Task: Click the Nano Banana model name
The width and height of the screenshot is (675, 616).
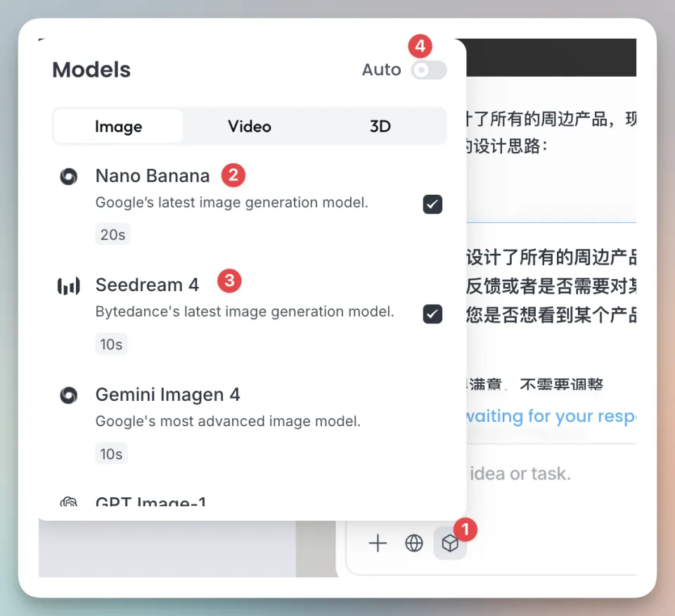Action: tap(153, 176)
